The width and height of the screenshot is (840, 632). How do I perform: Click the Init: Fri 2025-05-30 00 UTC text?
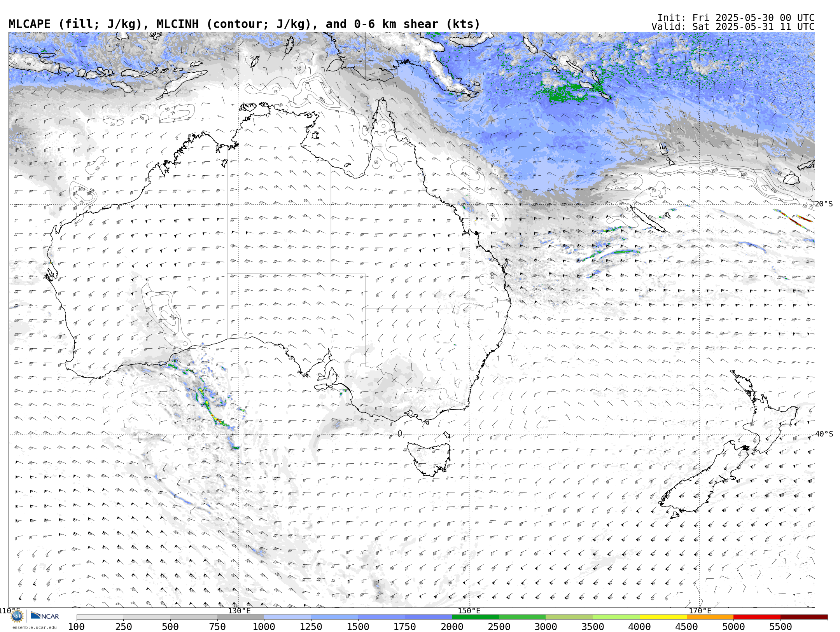pos(736,18)
